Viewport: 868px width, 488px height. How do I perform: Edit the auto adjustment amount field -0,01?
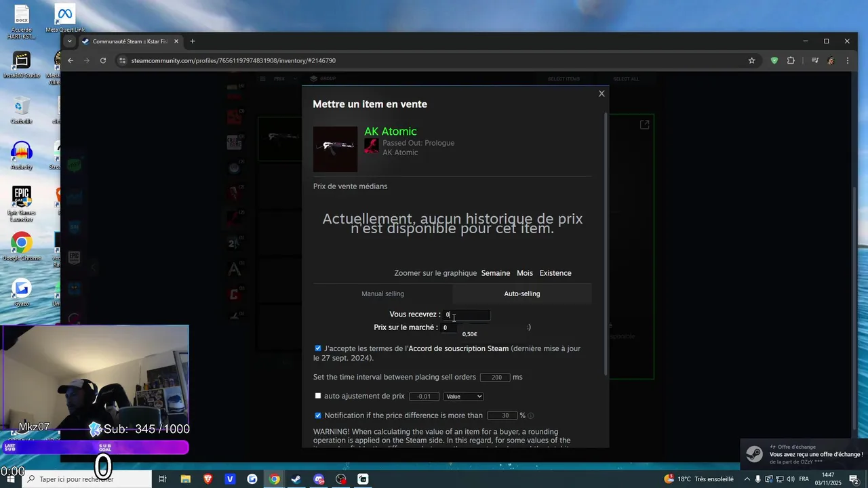click(x=424, y=396)
